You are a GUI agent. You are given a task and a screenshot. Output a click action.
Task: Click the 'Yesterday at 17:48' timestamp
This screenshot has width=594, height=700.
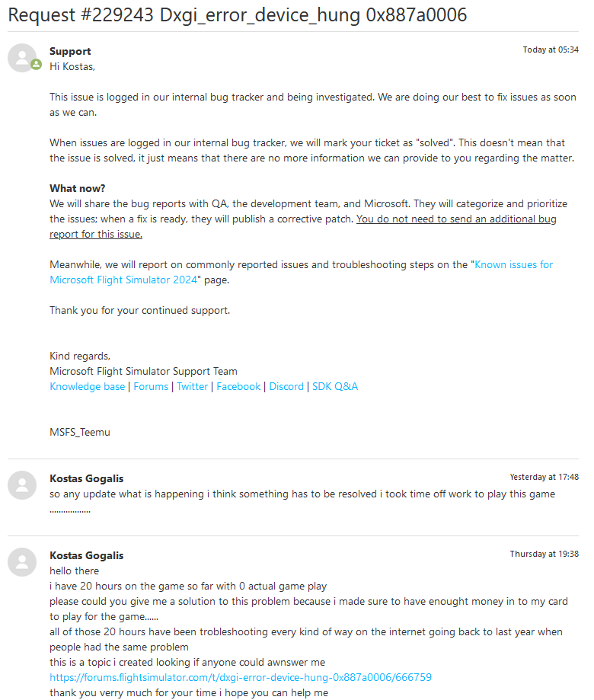[x=544, y=477]
